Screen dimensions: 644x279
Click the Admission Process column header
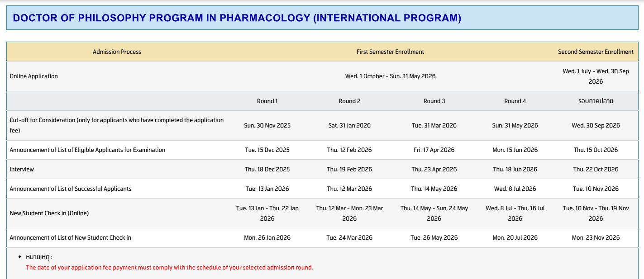[x=117, y=52]
